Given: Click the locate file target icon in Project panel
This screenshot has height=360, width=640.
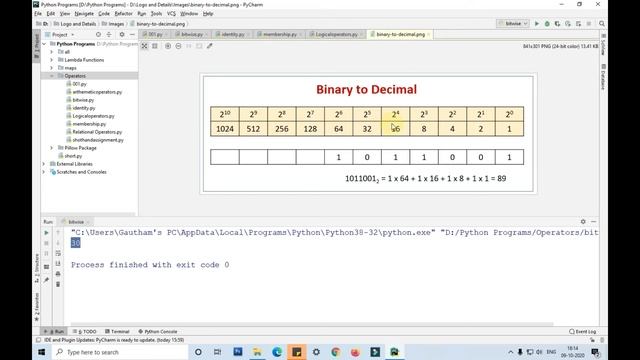Looking at the screenshot, I should [x=98, y=35].
